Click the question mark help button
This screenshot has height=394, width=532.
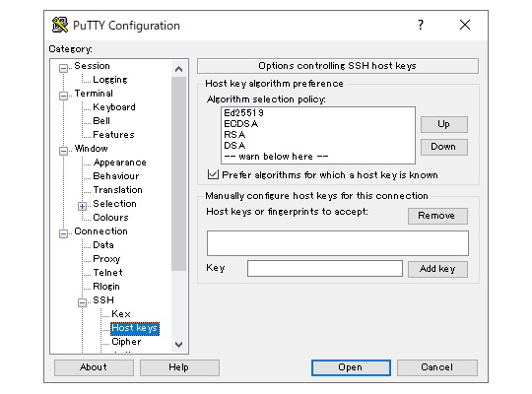point(421,25)
